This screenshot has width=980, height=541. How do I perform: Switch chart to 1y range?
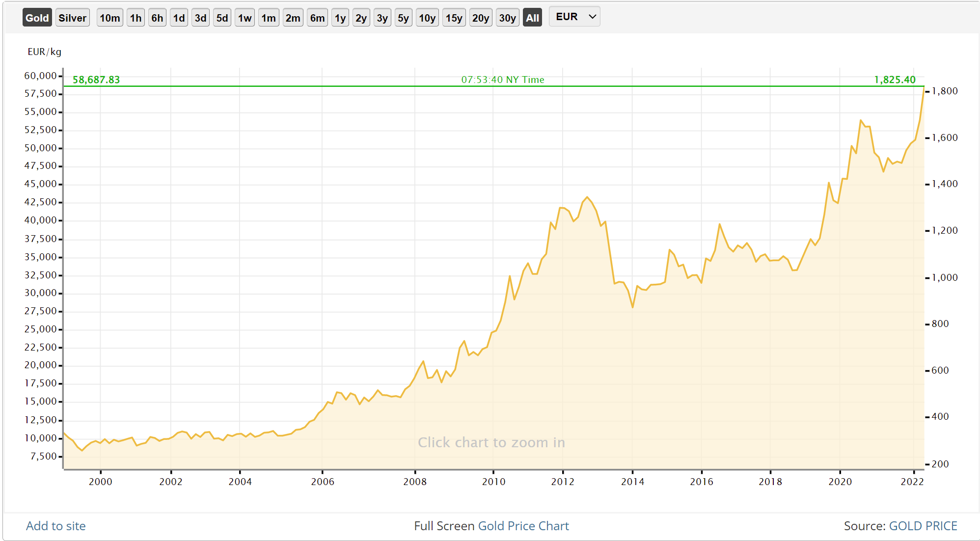pos(340,18)
